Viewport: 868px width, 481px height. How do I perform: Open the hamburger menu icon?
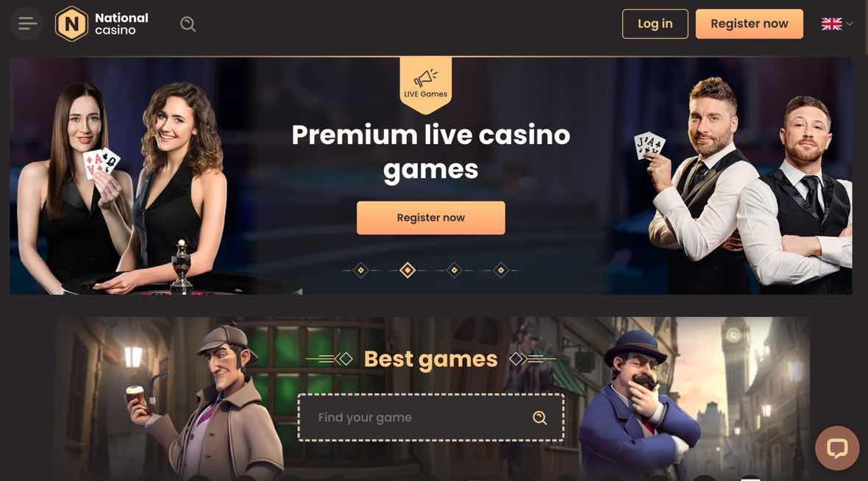click(x=26, y=24)
